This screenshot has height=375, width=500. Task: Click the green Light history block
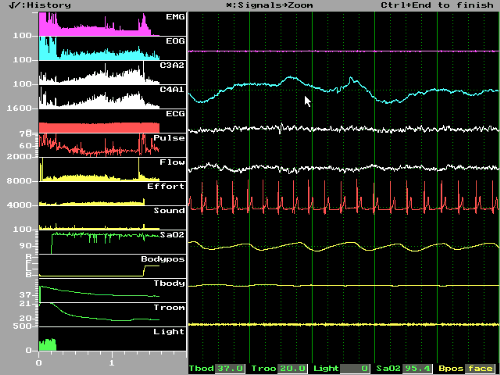tap(47, 345)
